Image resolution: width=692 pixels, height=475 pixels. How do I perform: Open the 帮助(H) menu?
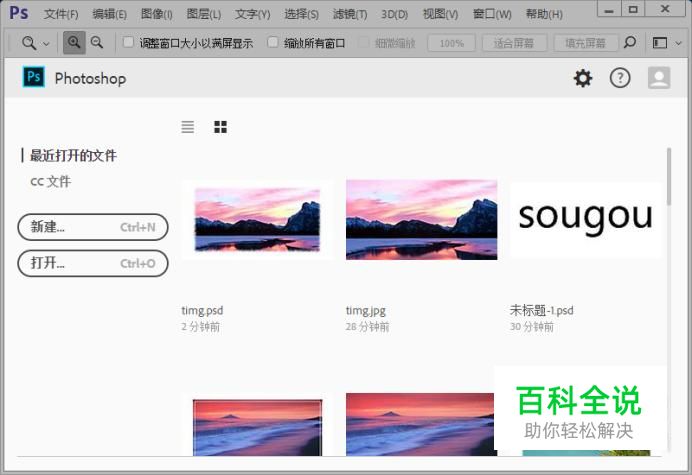coord(544,14)
